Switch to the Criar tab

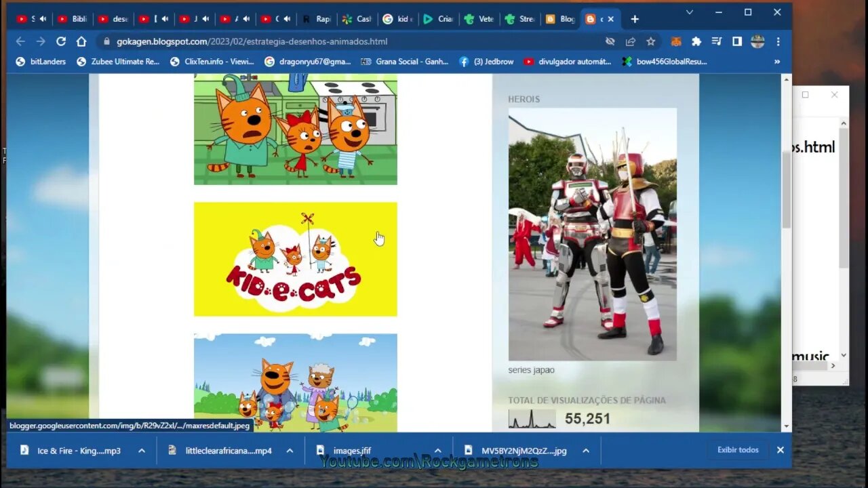pyautogui.click(x=438, y=19)
